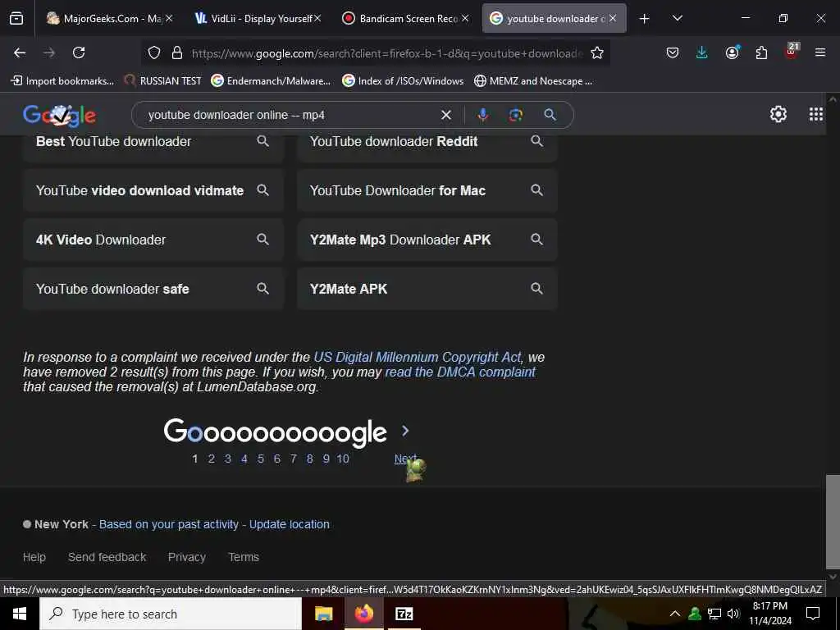Click the network icon in tray
This screenshot has width=840, height=630.
(x=714, y=614)
